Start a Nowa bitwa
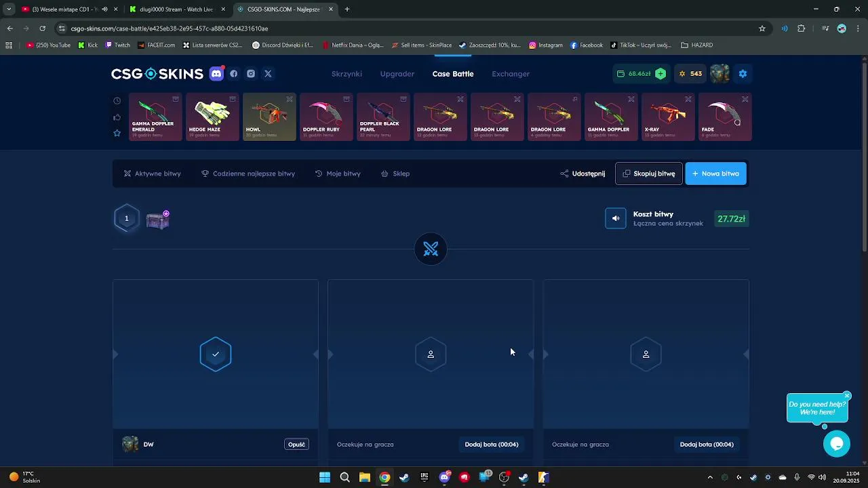This screenshot has height=488, width=868. (x=715, y=174)
